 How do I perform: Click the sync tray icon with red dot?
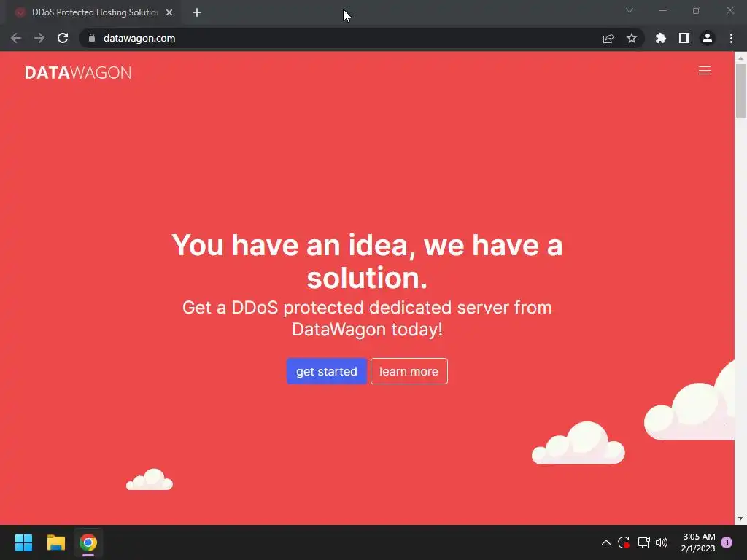click(x=624, y=542)
